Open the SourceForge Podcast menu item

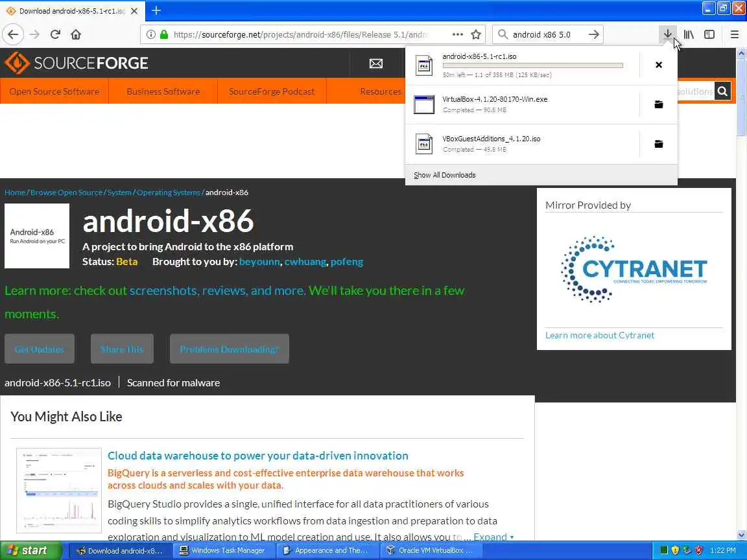(x=272, y=91)
